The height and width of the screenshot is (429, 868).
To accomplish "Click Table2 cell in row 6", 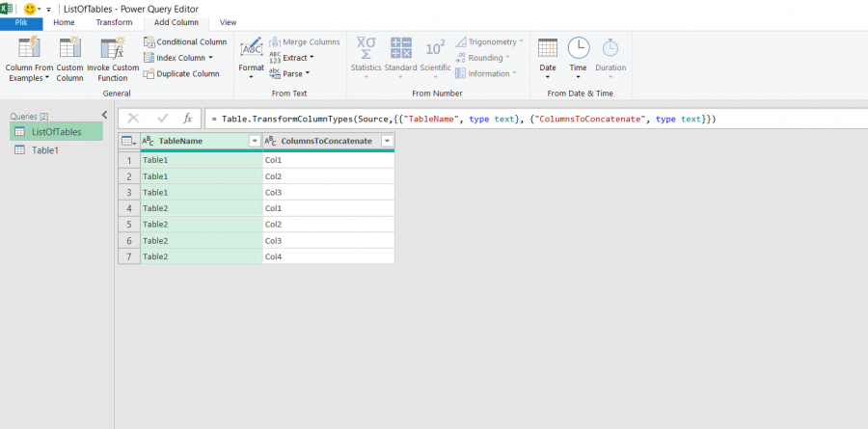I will pyautogui.click(x=202, y=241).
